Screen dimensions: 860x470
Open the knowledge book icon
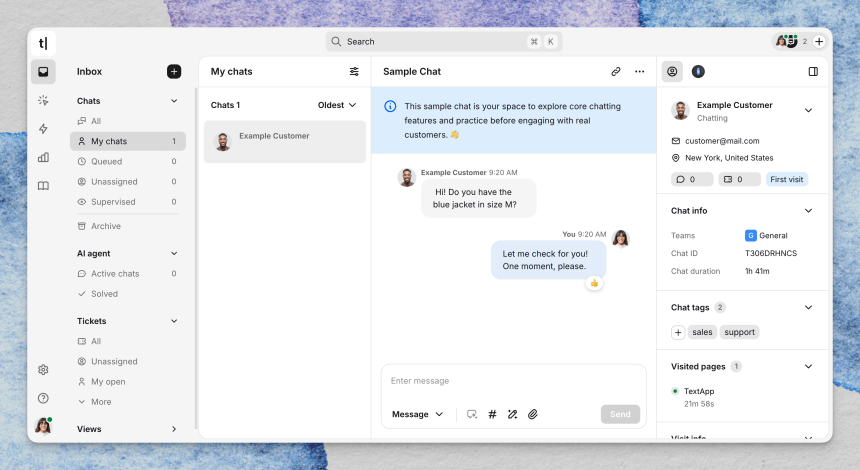[x=43, y=186]
